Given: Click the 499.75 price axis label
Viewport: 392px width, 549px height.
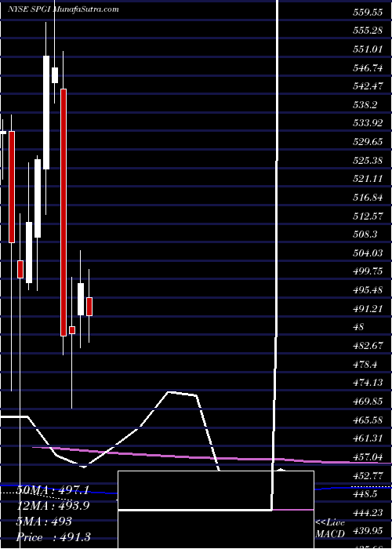Looking at the screenshot, I should pos(367,272).
